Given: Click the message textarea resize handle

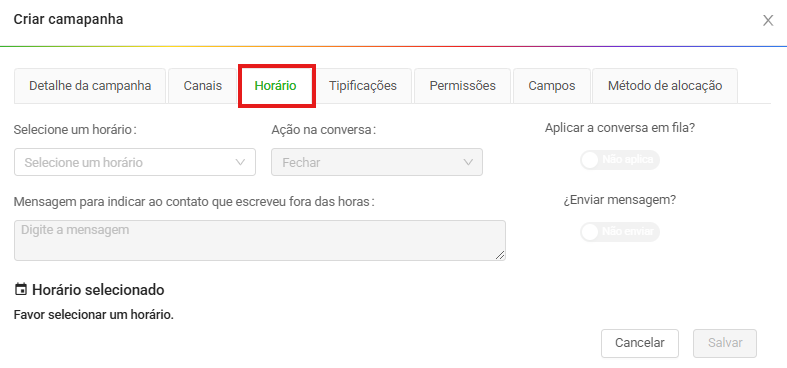Looking at the screenshot, I should click(500, 255).
